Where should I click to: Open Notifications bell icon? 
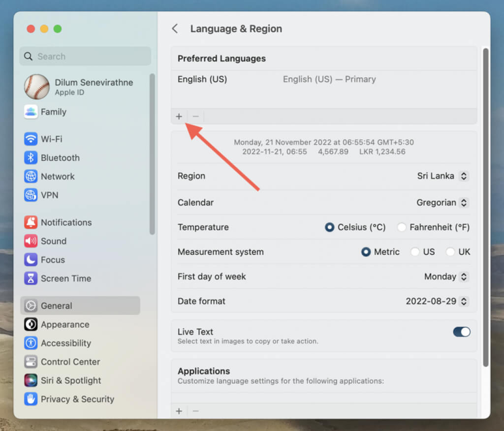pyautogui.click(x=31, y=222)
